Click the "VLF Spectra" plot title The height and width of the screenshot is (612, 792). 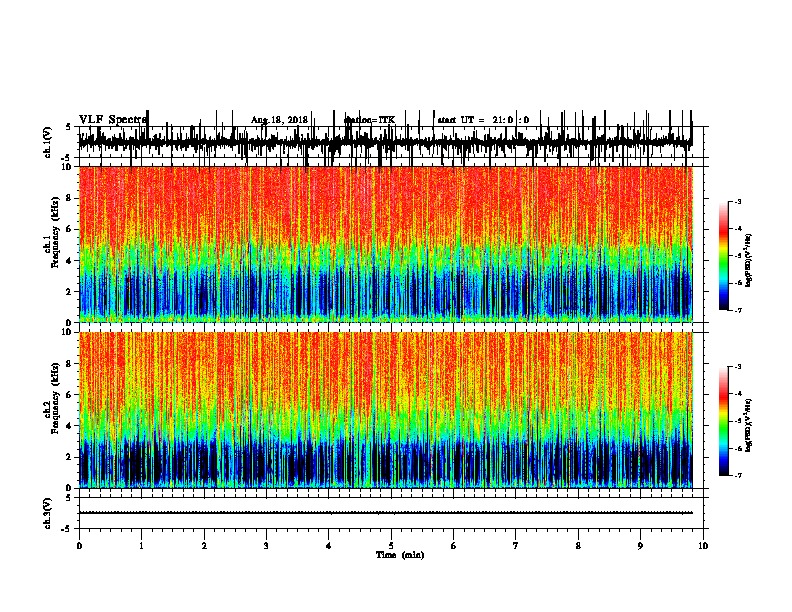click(113, 120)
